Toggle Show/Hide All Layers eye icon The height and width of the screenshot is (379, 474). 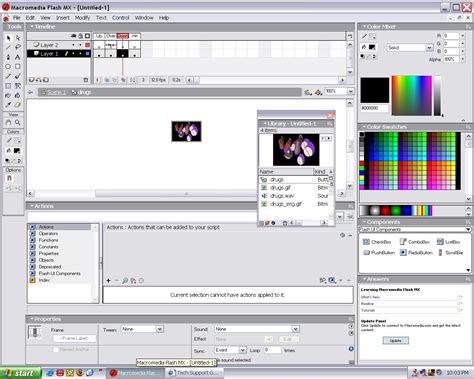pyautogui.click(x=74, y=36)
